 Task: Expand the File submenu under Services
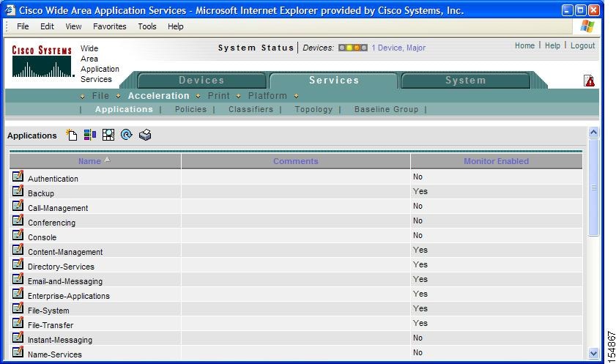(100, 95)
